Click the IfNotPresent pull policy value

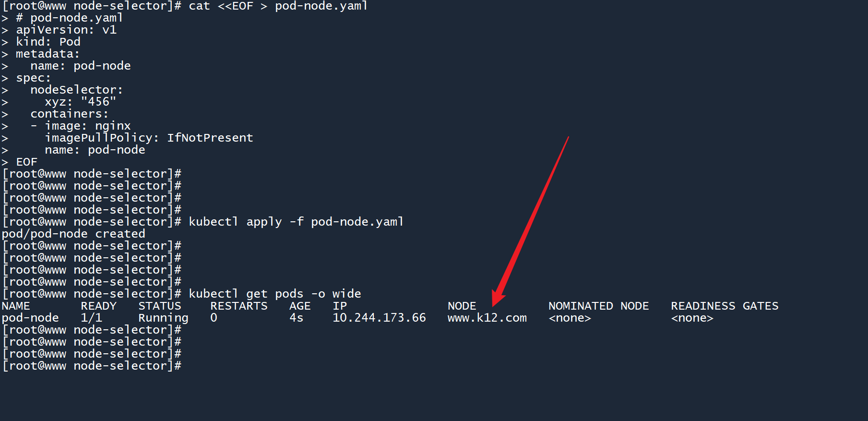click(x=210, y=138)
